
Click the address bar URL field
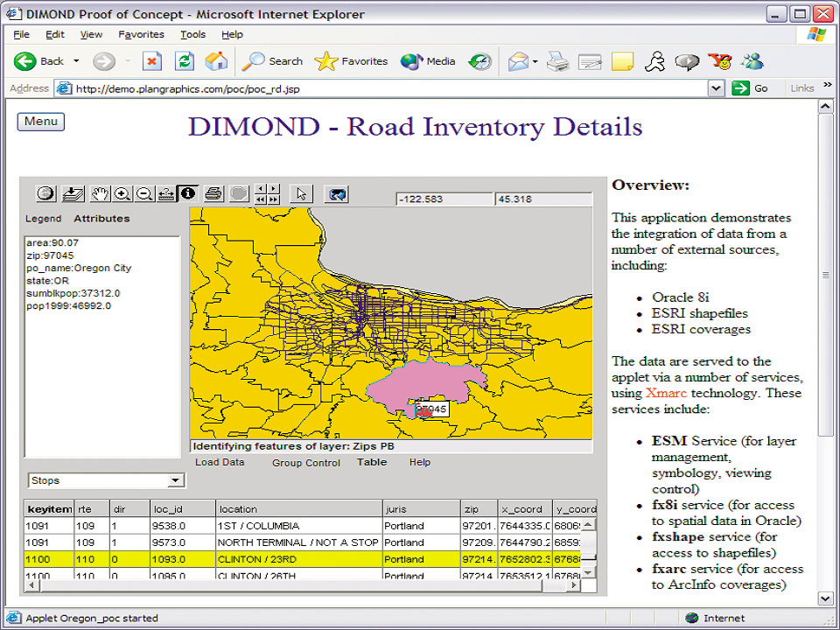coord(381,88)
